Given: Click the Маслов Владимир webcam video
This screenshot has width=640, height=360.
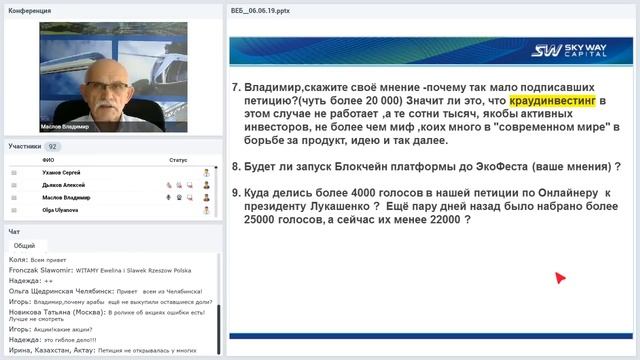Looking at the screenshot, I should pos(113,77).
